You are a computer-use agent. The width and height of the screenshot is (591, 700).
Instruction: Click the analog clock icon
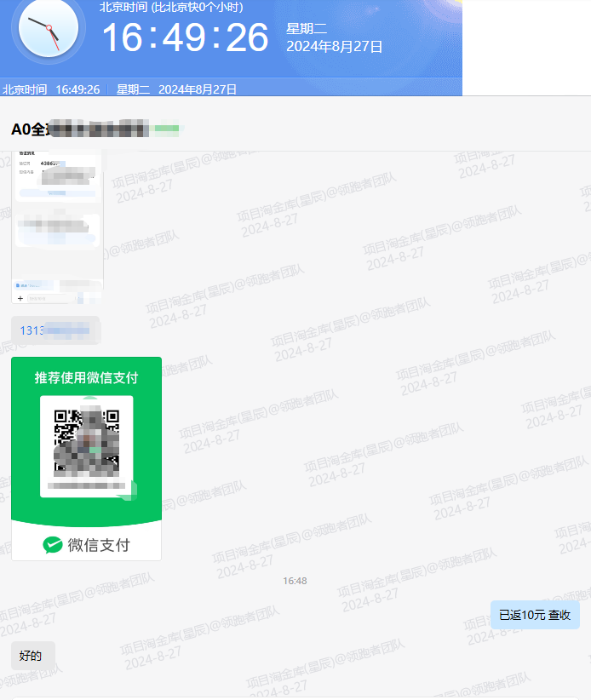(48, 29)
